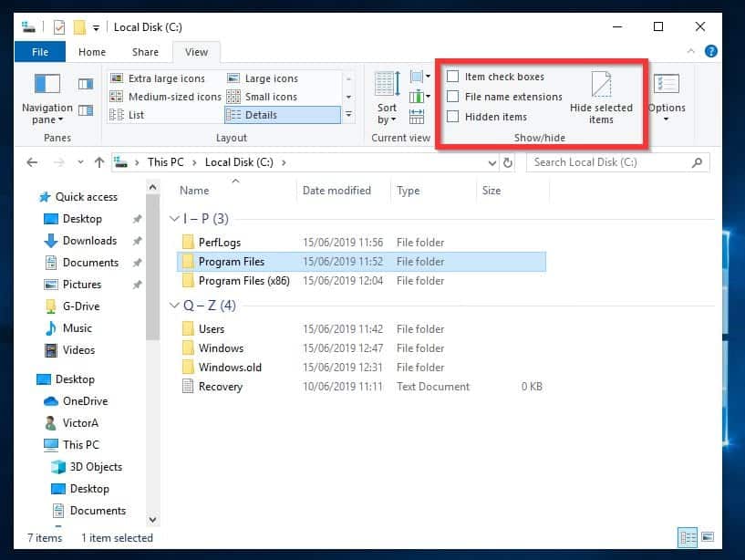Switch to the Home tab
This screenshot has width=745, height=560.
pyautogui.click(x=92, y=52)
